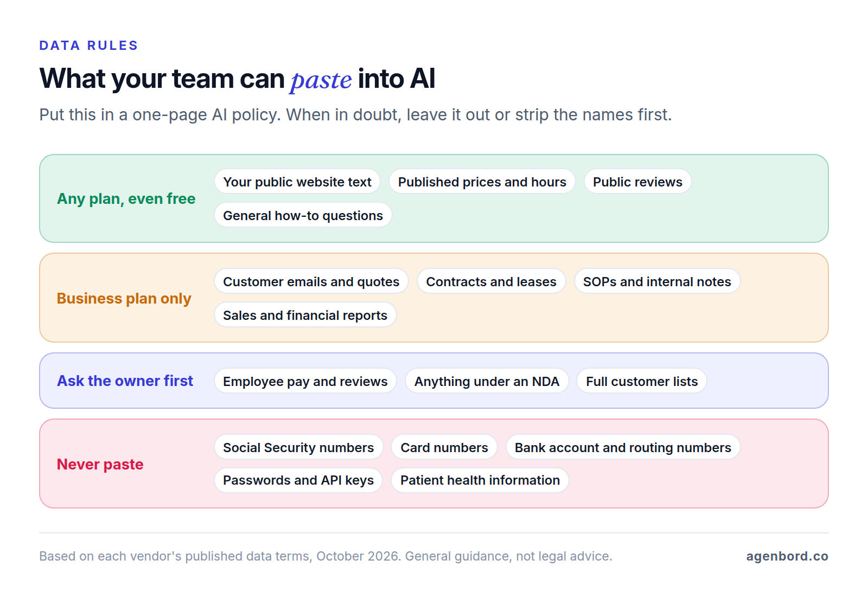Select the "Published prices and hours" chip
This screenshot has width=868, height=592.
point(482,182)
